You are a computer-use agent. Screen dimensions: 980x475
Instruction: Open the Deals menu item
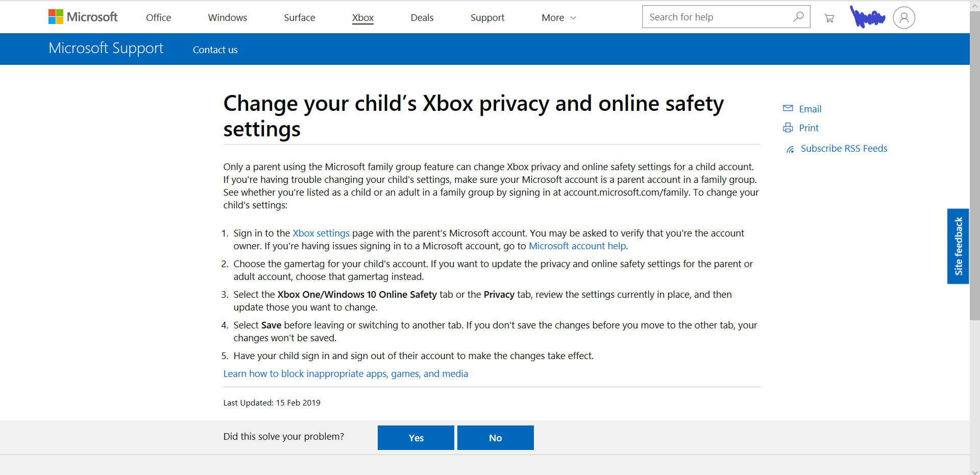tap(422, 17)
